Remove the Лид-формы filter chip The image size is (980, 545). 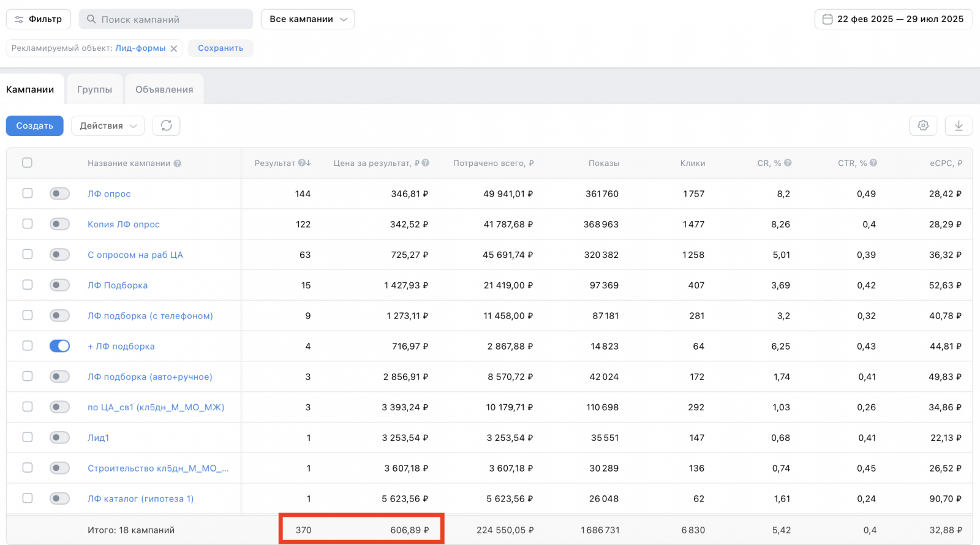pyautogui.click(x=174, y=48)
